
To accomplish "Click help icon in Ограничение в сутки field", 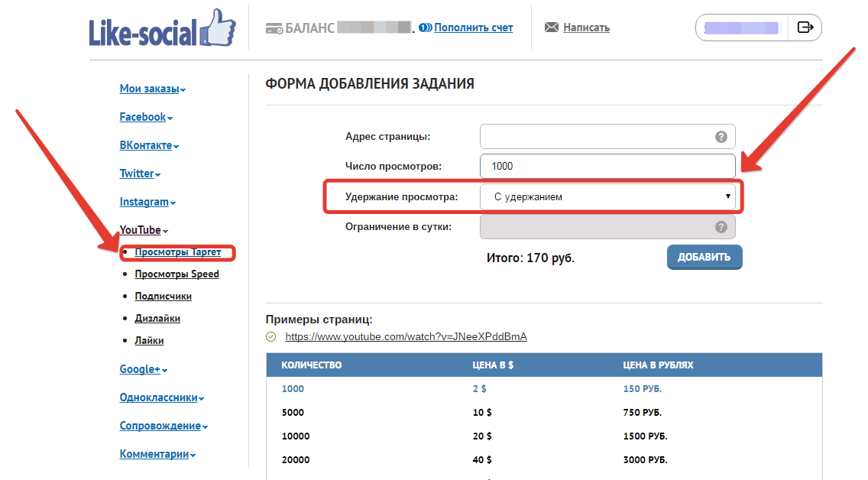I will tap(721, 226).
